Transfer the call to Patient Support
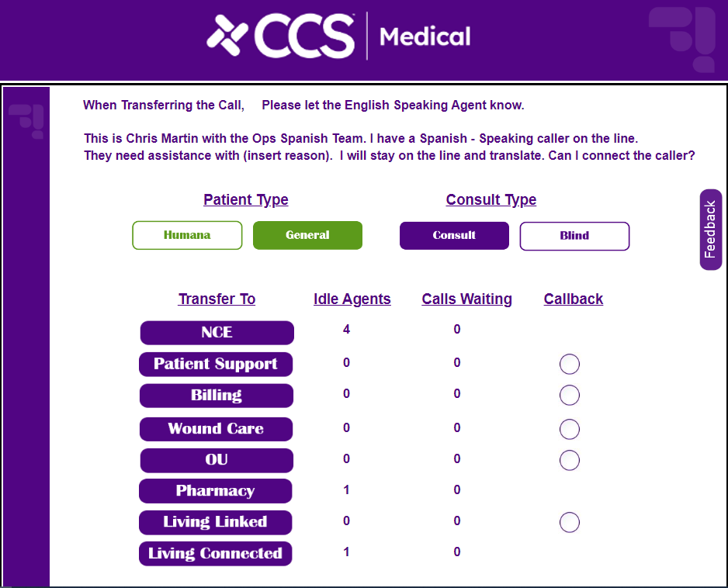 [x=216, y=364]
